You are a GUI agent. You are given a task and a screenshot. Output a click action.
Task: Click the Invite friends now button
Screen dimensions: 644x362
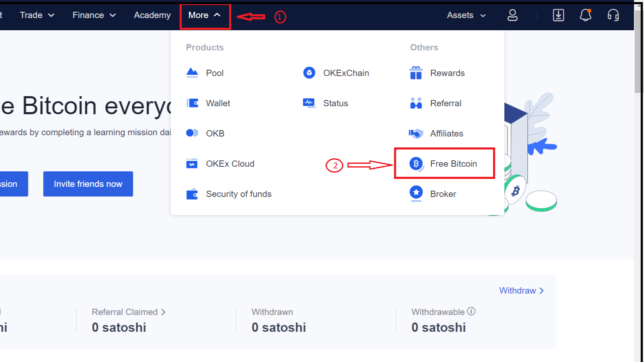[x=88, y=184]
